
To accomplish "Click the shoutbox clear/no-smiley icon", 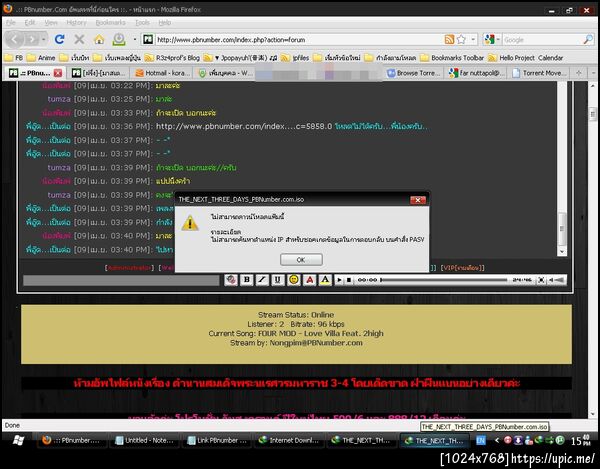I will click(231, 280).
